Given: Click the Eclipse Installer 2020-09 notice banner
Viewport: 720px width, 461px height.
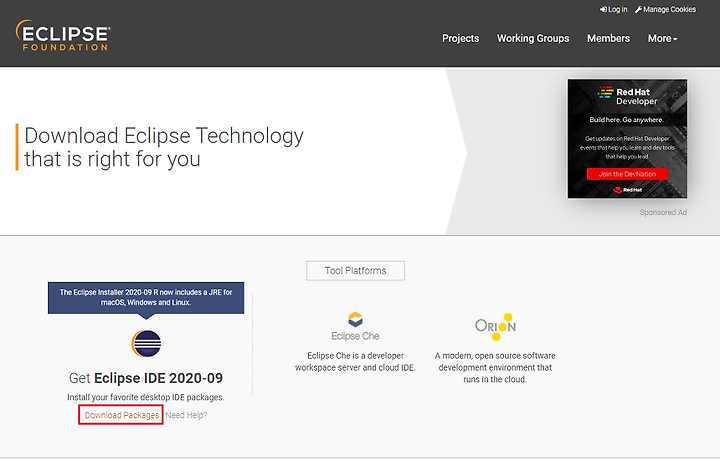Looking at the screenshot, I should point(146,298).
